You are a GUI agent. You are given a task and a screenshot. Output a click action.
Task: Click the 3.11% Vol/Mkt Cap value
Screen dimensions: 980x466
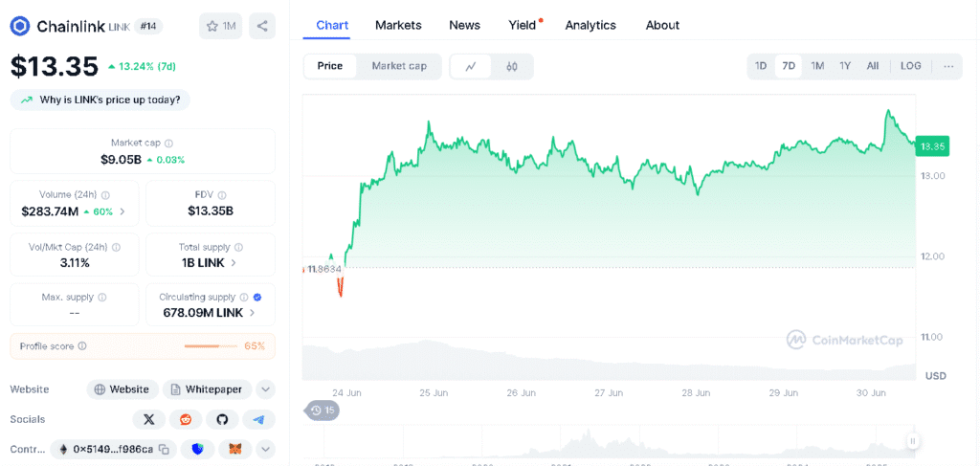[75, 263]
